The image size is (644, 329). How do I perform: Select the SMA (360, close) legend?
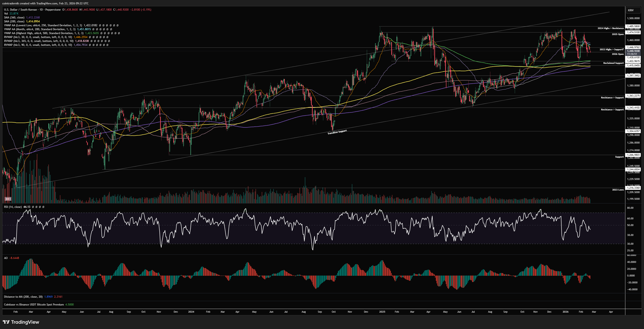coord(14,18)
